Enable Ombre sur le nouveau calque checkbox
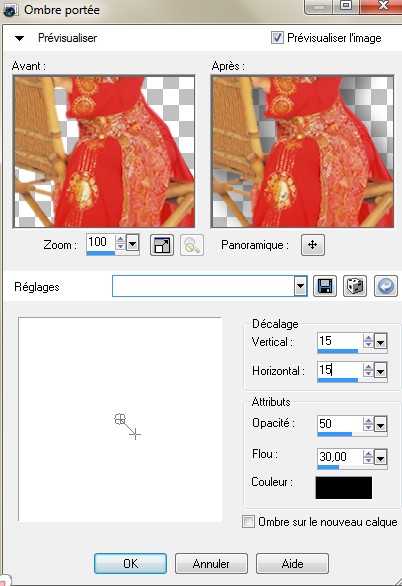 pos(248,521)
